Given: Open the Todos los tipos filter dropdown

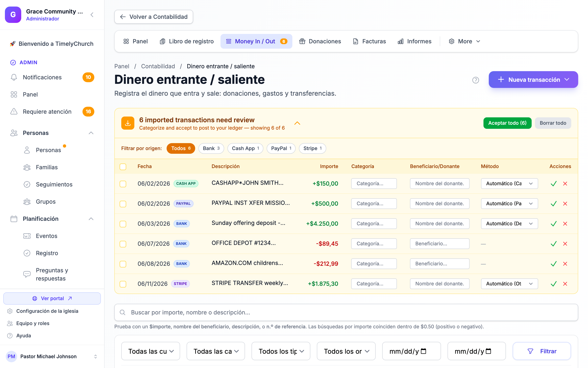Looking at the screenshot, I should [281, 351].
